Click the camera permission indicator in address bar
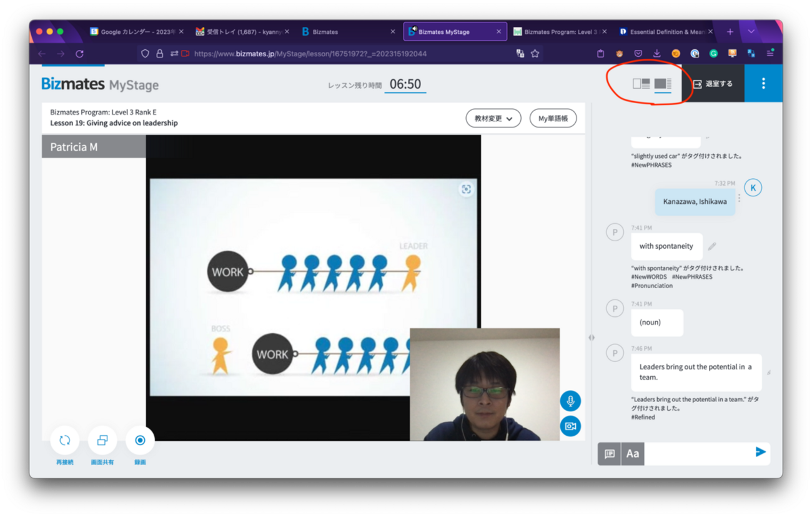Viewport: 812px width, 517px height. click(x=185, y=54)
